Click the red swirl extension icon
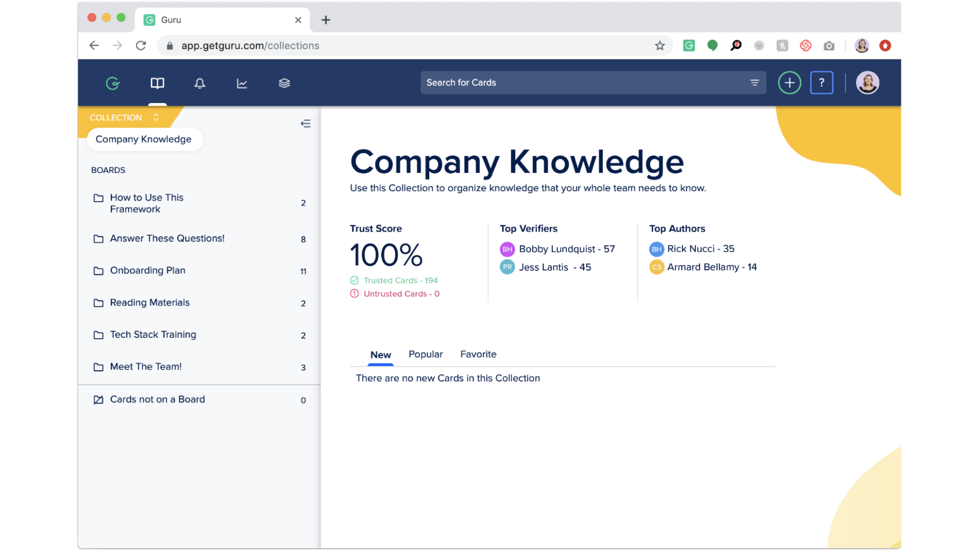 click(805, 45)
